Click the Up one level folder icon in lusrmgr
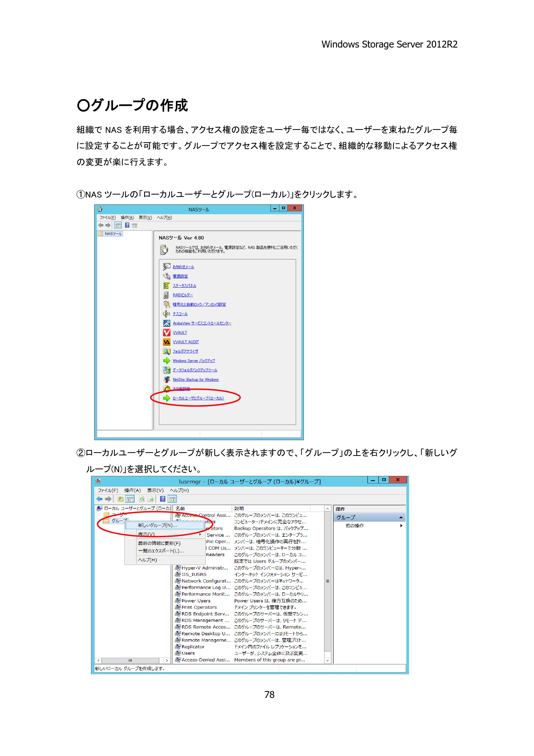Screen dimensions: 534x756 tap(120, 499)
